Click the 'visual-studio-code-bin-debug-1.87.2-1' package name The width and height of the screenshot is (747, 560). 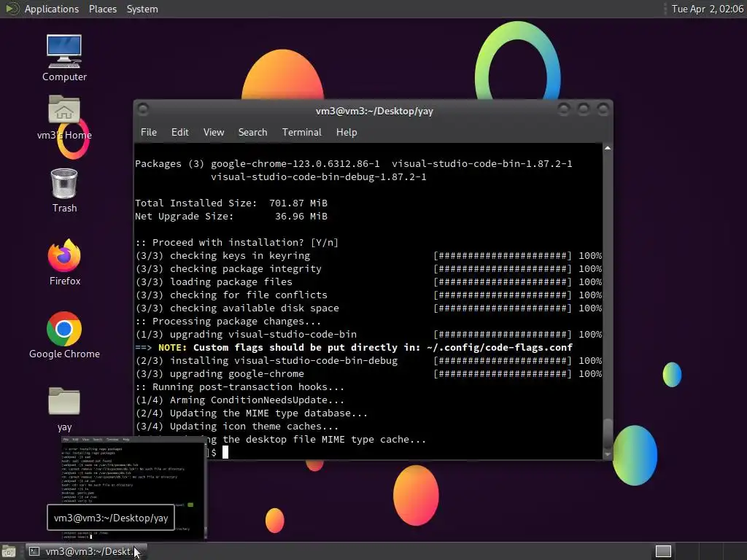tap(319, 176)
